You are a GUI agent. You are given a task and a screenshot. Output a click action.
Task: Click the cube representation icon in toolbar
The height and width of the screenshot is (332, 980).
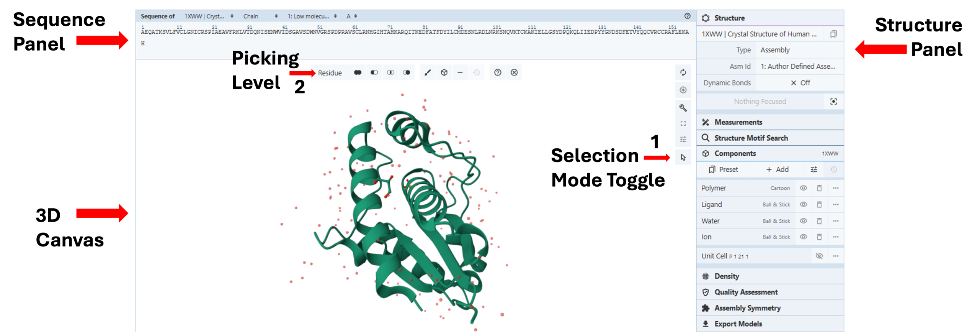pos(444,72)
